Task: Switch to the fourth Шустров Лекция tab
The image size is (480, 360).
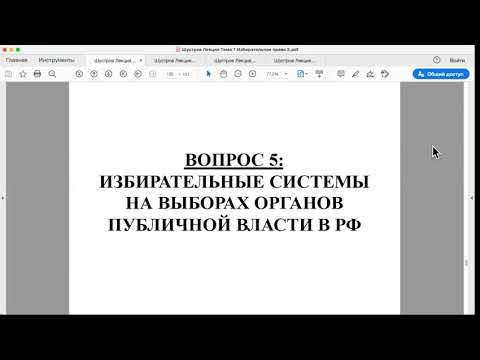Action: tap(294, 61)
